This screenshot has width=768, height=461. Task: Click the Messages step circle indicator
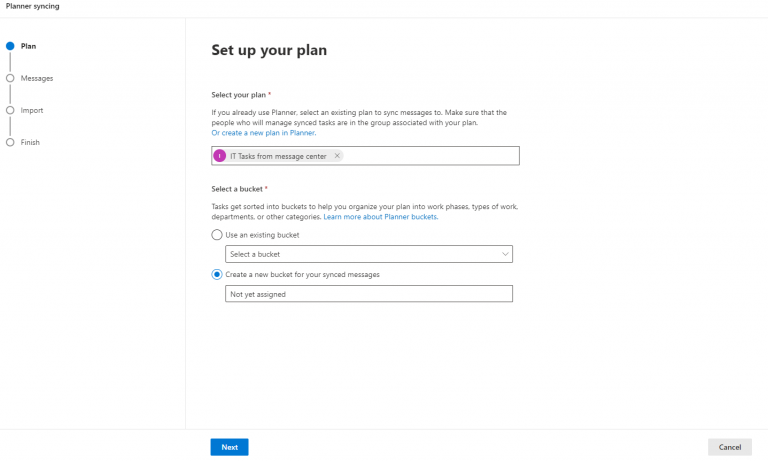click(x=10, y=78)
